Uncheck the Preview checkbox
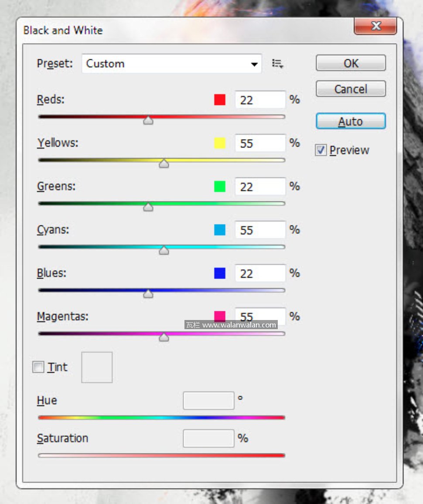 tap(321, 150)
